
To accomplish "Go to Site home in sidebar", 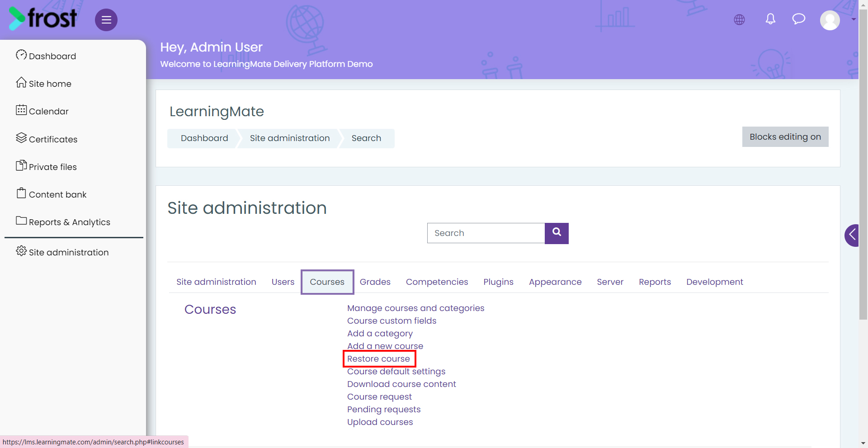I will click(44, 83).
